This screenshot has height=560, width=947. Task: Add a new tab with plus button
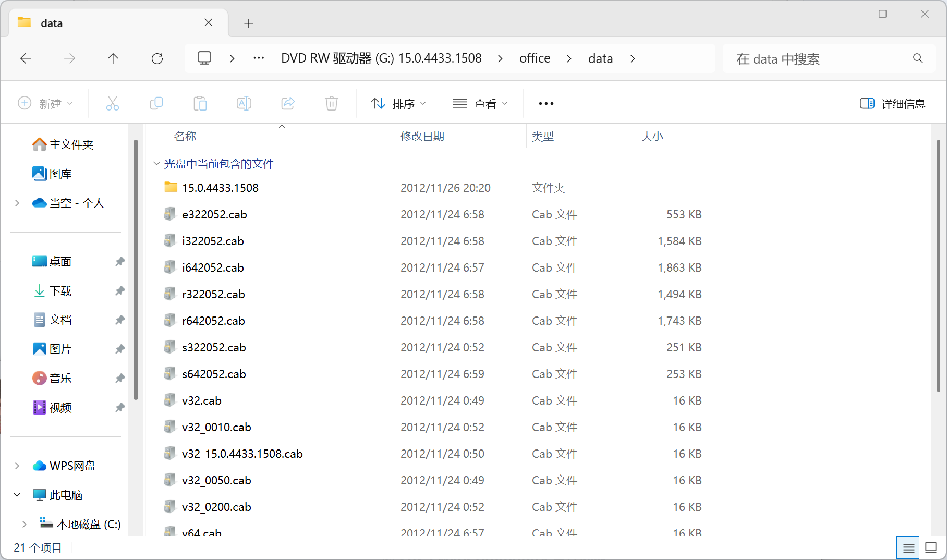[x=249, y=23]
